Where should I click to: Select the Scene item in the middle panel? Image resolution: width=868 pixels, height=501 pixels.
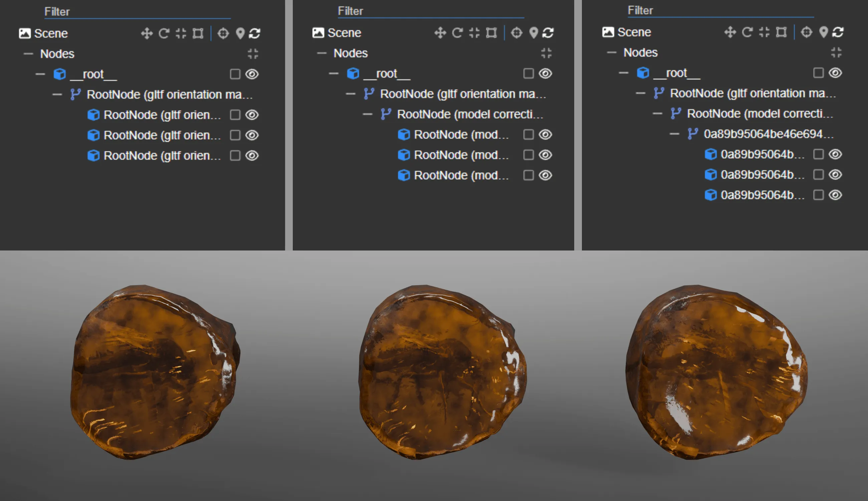(344, 33)
